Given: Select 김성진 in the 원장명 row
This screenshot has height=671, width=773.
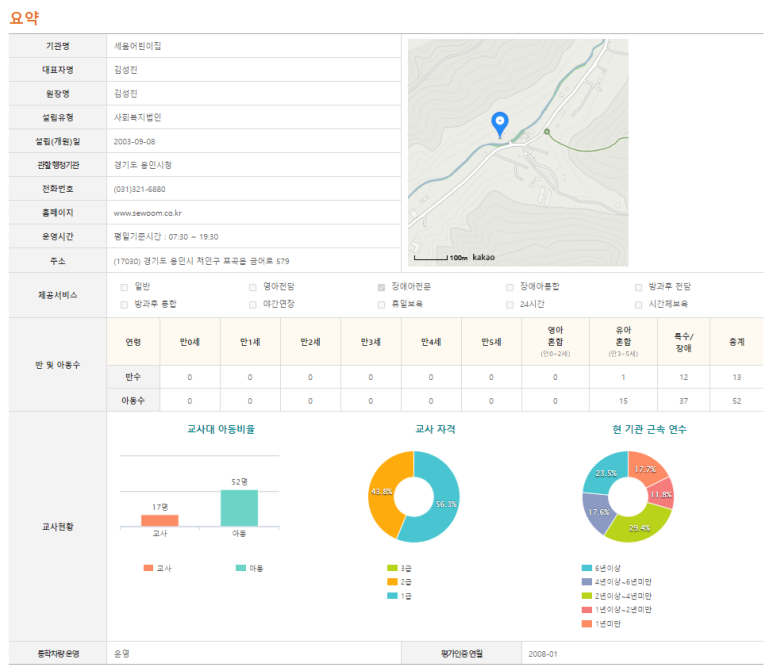Looking at the screenshot, I should (x=126, y=94).
